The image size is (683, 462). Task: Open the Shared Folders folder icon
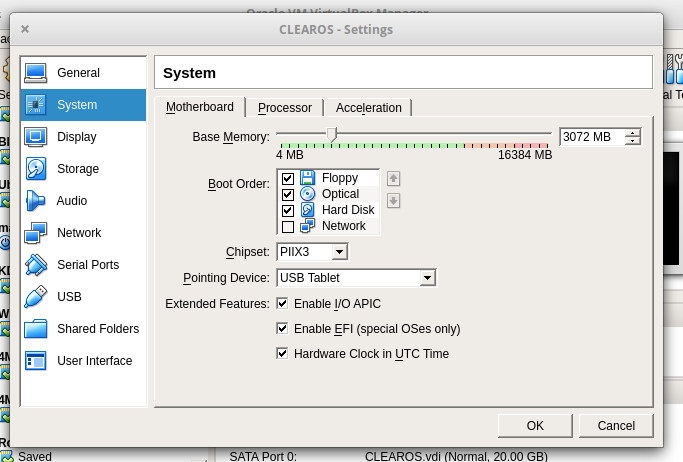(36, 329)
